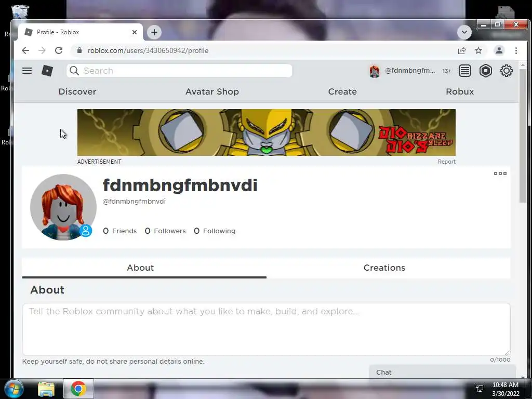Click Report under the advertisement

tap(446, 162)
